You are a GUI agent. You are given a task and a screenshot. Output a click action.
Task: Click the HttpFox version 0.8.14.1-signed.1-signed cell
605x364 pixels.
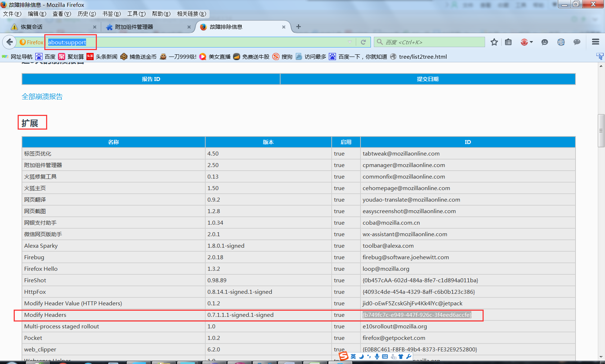tap(268, 292)
